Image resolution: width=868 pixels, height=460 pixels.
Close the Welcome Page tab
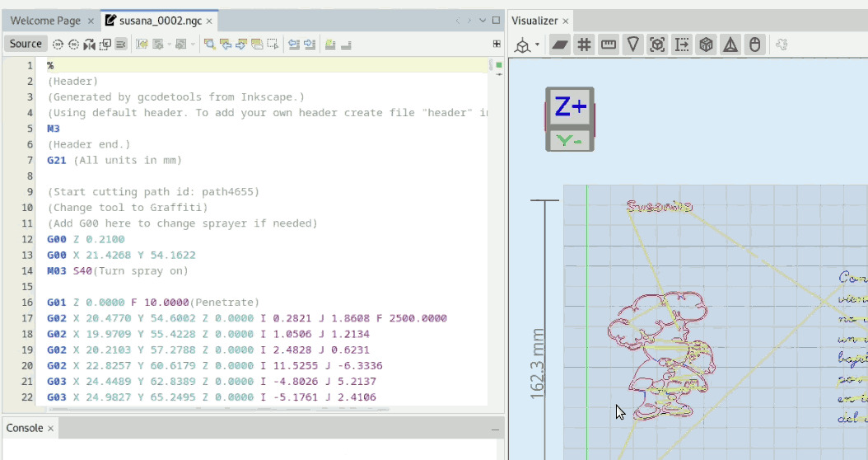point(91,21)
